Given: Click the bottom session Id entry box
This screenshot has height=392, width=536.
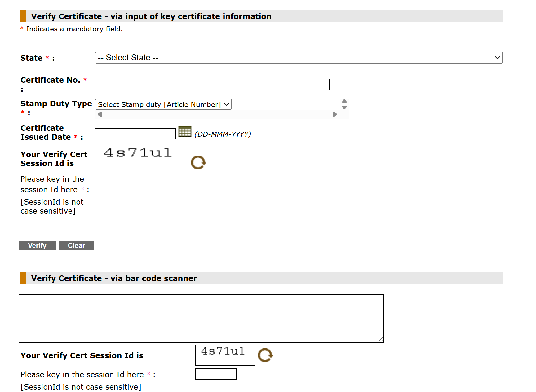Looking at the screenshot, I should click(216, 374).
